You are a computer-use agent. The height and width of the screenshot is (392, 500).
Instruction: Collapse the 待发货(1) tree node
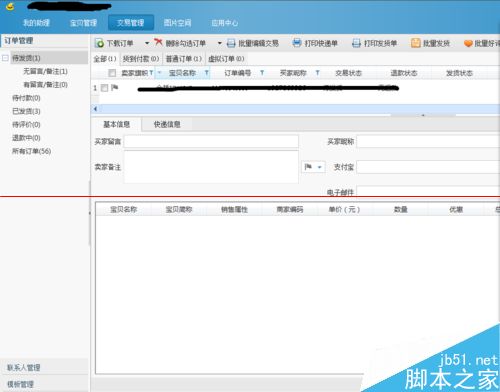point(5,58)
